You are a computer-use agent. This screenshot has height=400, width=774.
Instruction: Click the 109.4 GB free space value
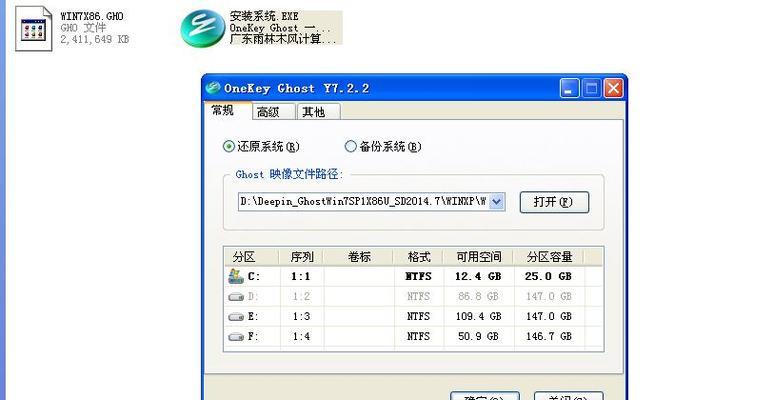[x=478, y=317]
